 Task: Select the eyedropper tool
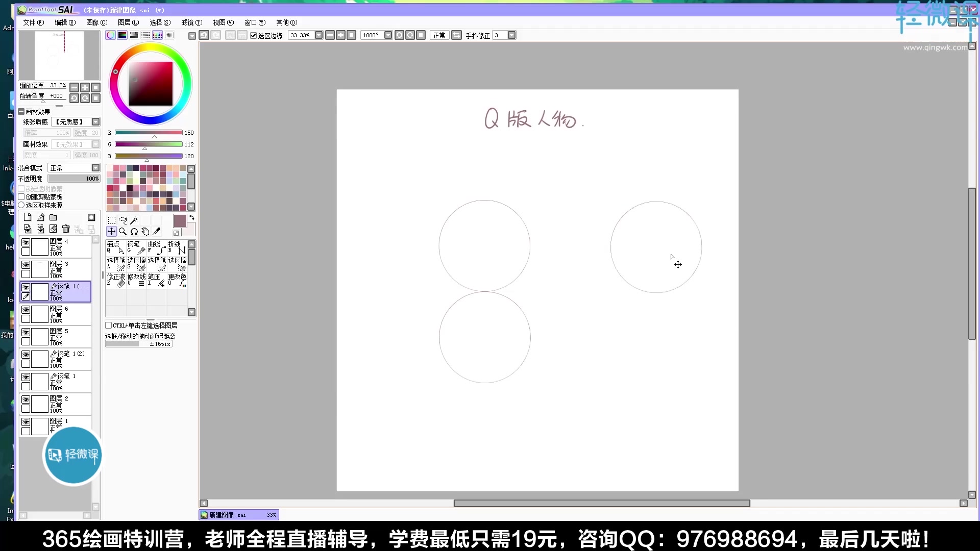point(156,232)
